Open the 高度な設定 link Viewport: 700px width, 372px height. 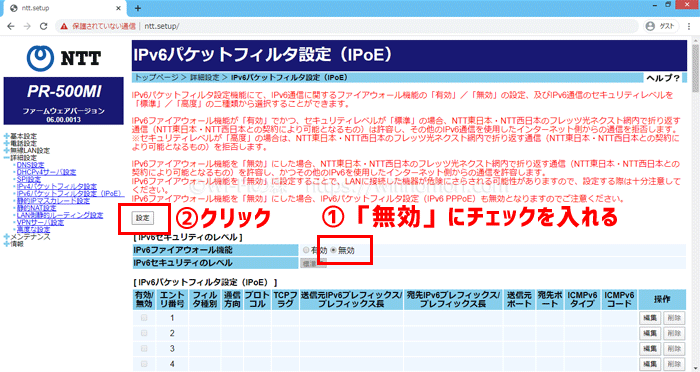click(33, 229)
